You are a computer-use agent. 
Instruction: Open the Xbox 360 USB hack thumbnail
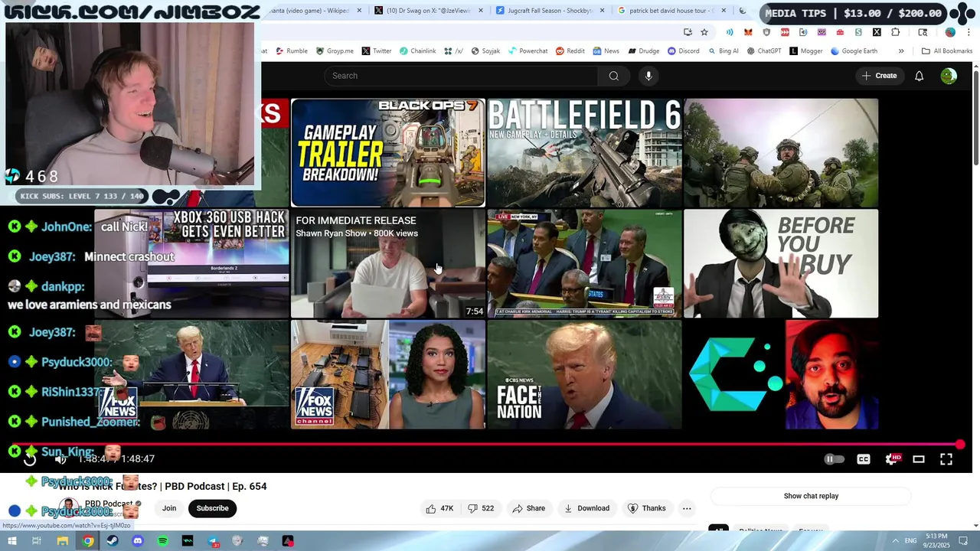tap(191, 263)
